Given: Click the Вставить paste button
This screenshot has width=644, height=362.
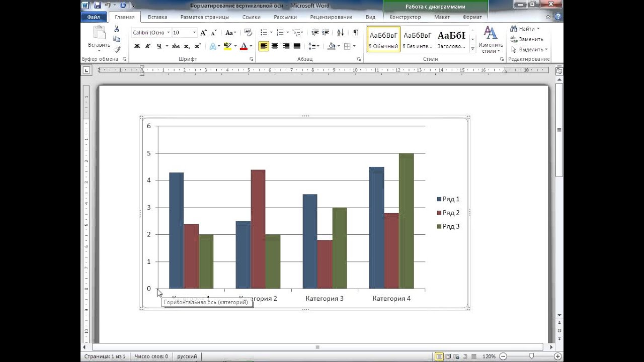Looking at the screenshot, I should (x=99, y=39).
